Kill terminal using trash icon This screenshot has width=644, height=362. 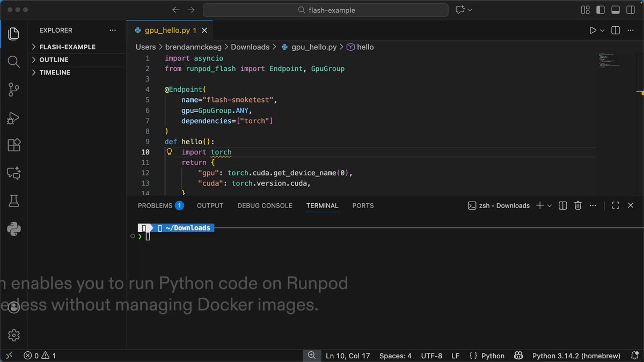click(x=578, y=205)
